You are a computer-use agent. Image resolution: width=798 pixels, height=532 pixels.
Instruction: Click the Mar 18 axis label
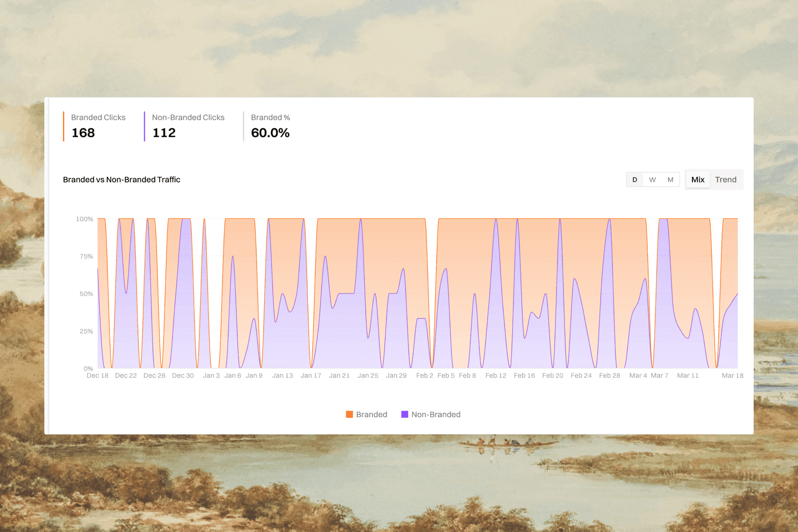click(732, 375)
